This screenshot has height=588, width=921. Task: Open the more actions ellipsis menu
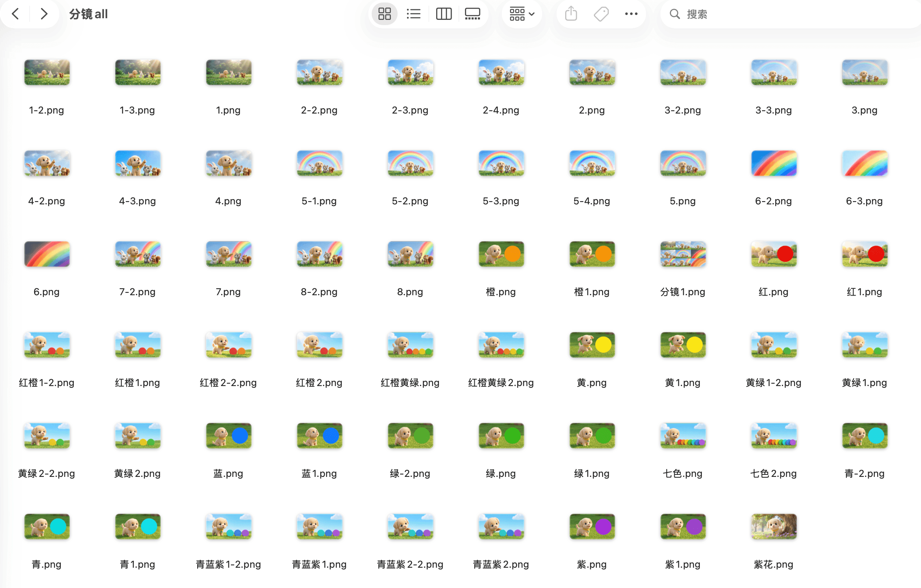[631, 14]
